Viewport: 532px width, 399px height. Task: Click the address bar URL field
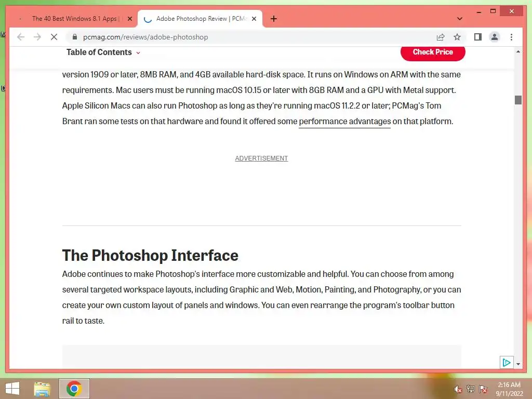click(x=251, y=37)
